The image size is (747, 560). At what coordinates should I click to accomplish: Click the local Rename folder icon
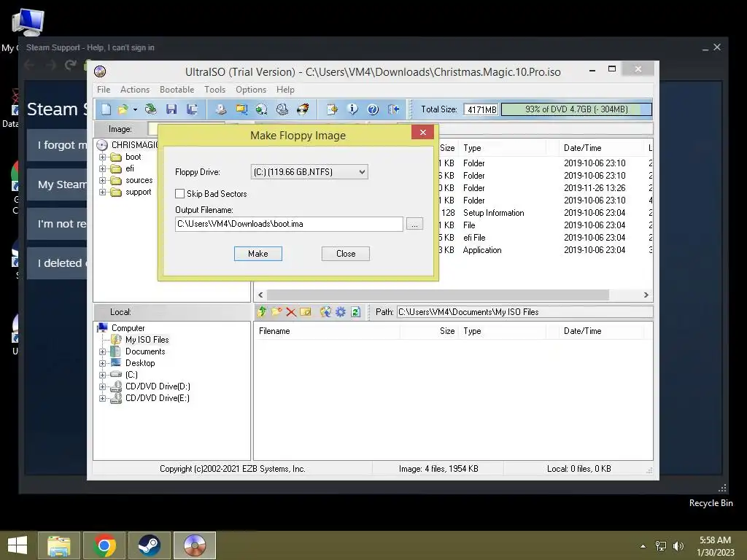pyautogui.click(x=306, y=312)
